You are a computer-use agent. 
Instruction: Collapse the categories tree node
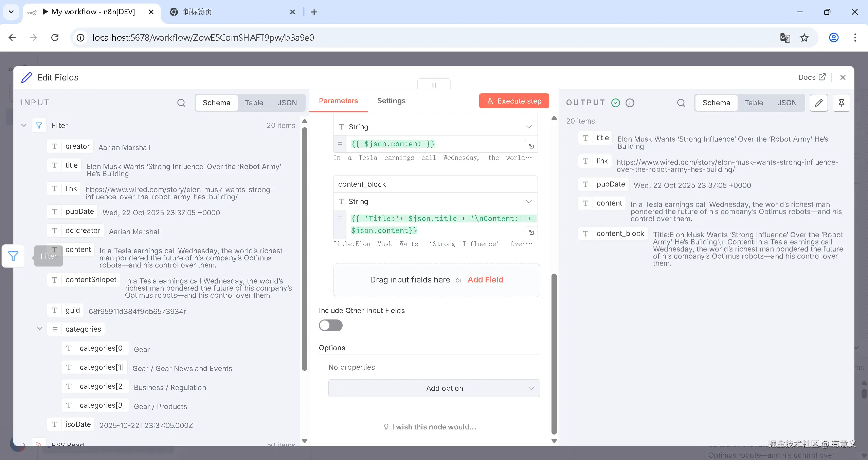tap(40, 329)
